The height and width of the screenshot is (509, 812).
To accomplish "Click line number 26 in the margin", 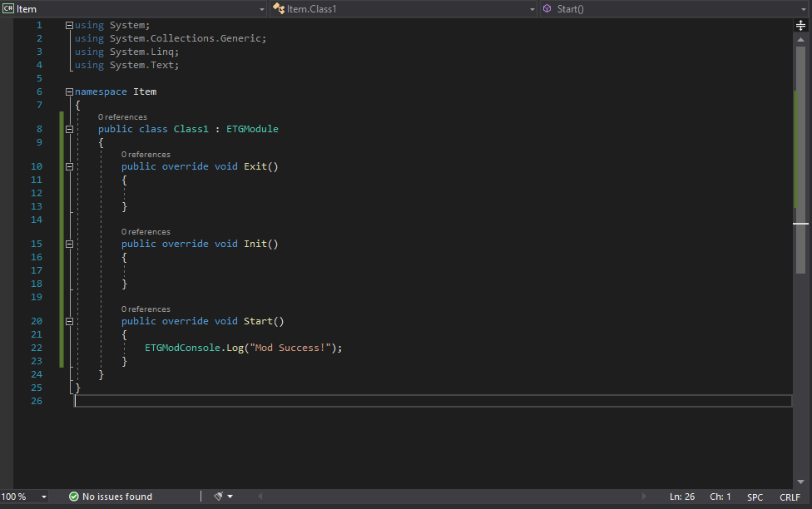I will tap(37, 401).
